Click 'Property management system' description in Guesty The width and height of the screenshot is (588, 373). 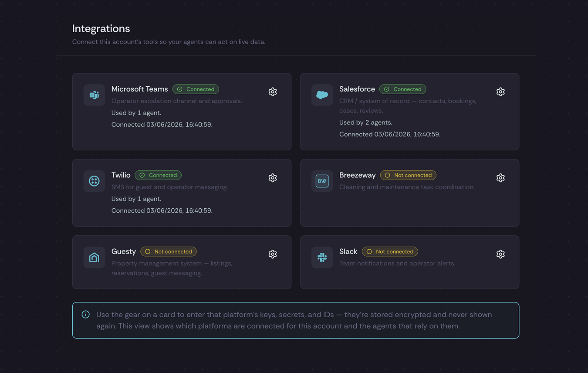[x=172, y=268]
